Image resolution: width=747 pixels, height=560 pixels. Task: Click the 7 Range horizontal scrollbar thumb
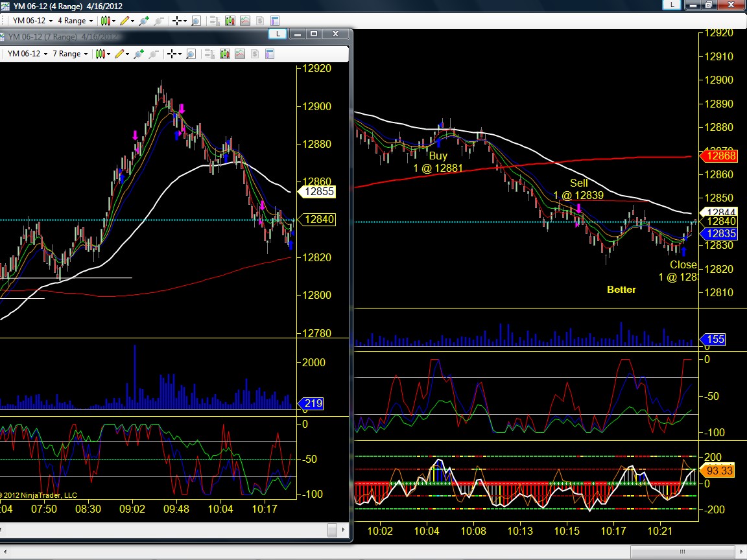[x=333, y=530]
